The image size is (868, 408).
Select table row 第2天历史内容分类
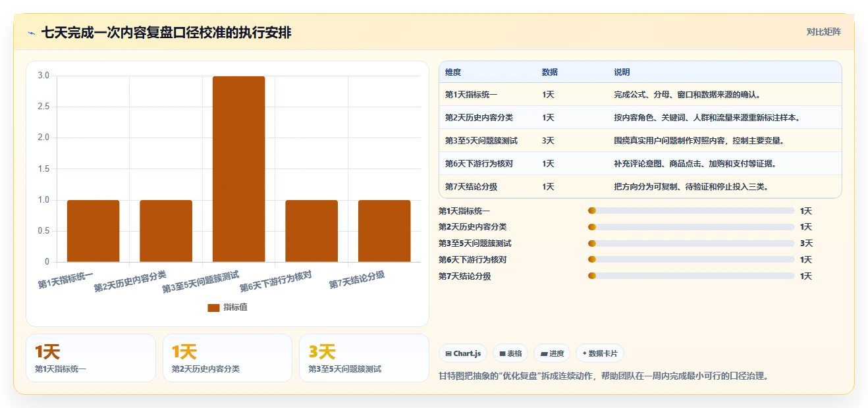[640, 118]
